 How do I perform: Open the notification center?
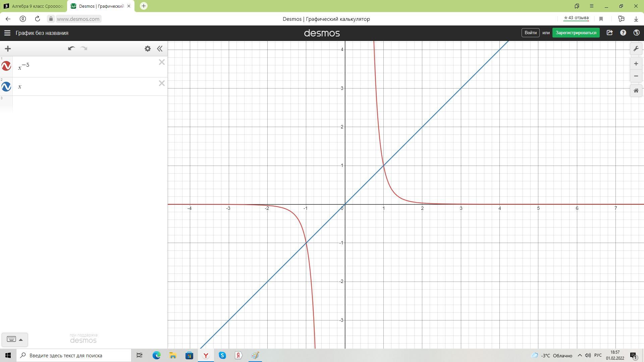point(634,355)
